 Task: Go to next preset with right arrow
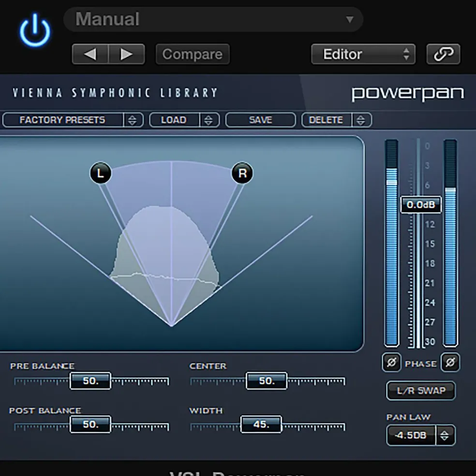tap(126, 54)
